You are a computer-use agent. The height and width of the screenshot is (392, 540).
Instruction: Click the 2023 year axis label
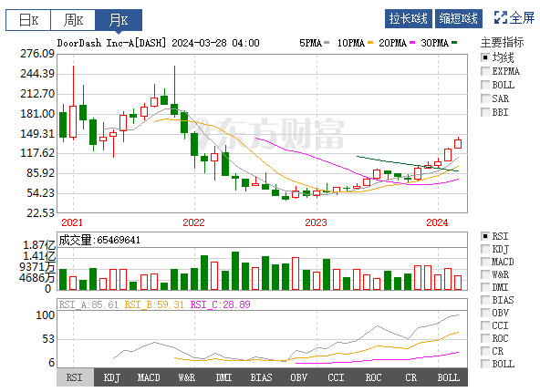[x=316, y=222]
